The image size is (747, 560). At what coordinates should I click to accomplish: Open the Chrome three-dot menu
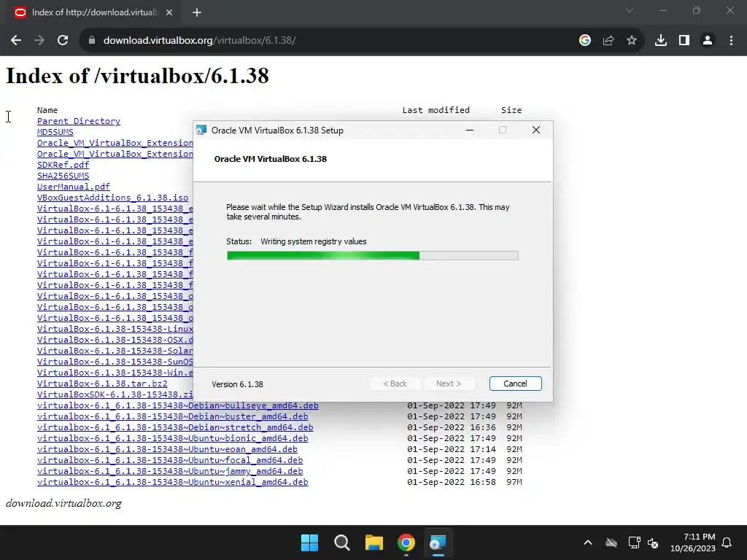tap(731, 41)
